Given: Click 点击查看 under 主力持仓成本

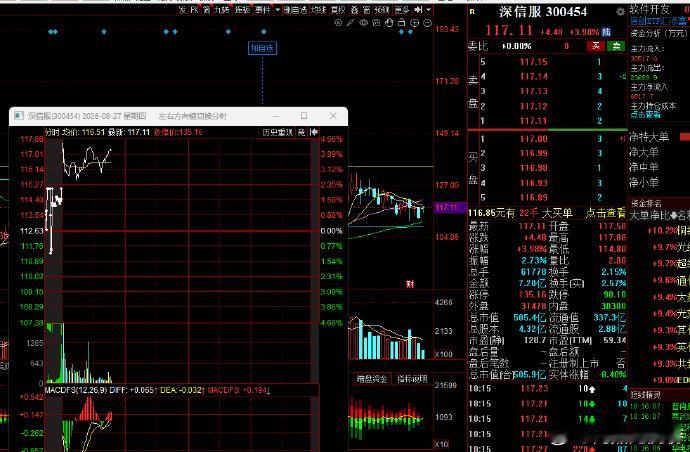Looking at the screenshot, I should click(645, 114).
